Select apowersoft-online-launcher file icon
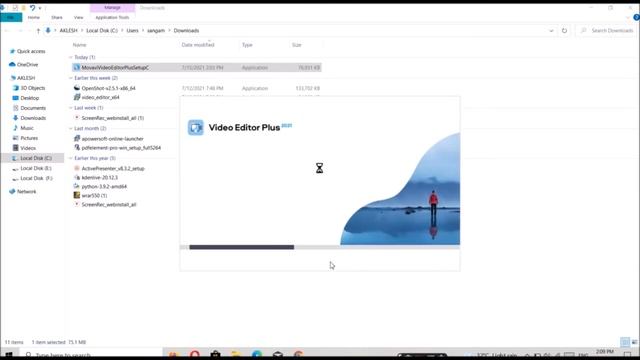This screenshot has width=640, height=360. coord(77,138)
